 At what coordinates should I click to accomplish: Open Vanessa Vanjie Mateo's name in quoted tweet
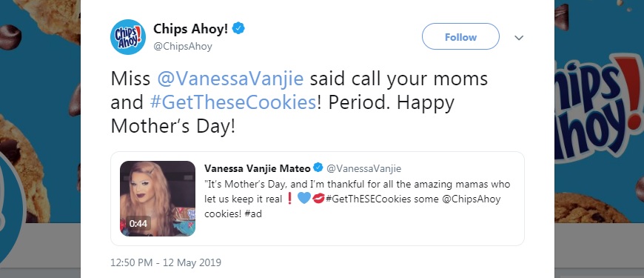(258, 168)
